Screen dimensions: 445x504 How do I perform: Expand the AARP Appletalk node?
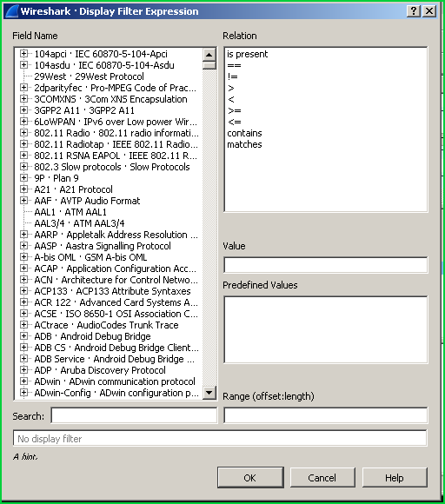[23, 235]
